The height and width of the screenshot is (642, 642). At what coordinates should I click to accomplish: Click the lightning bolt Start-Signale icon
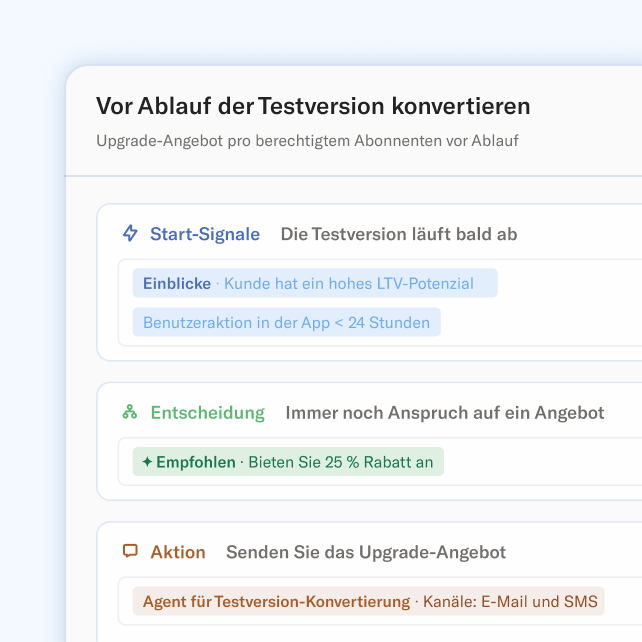pyautogui.click(x=130, y=233)
